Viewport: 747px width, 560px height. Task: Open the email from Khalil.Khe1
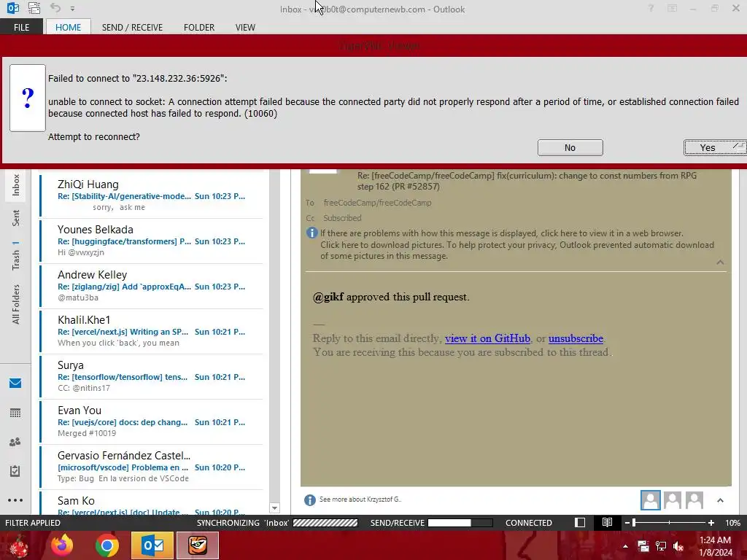152,332
